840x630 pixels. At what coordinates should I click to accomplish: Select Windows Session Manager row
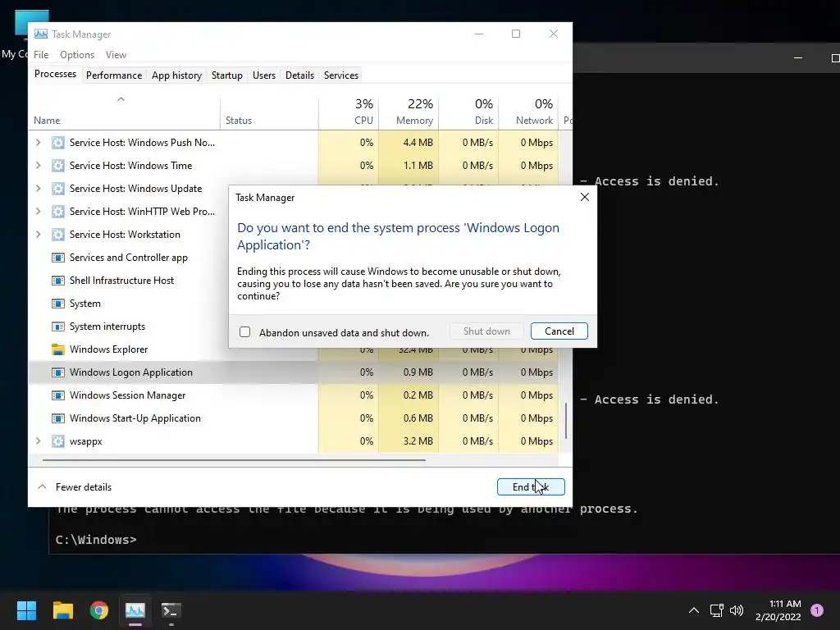click(293, 395)
